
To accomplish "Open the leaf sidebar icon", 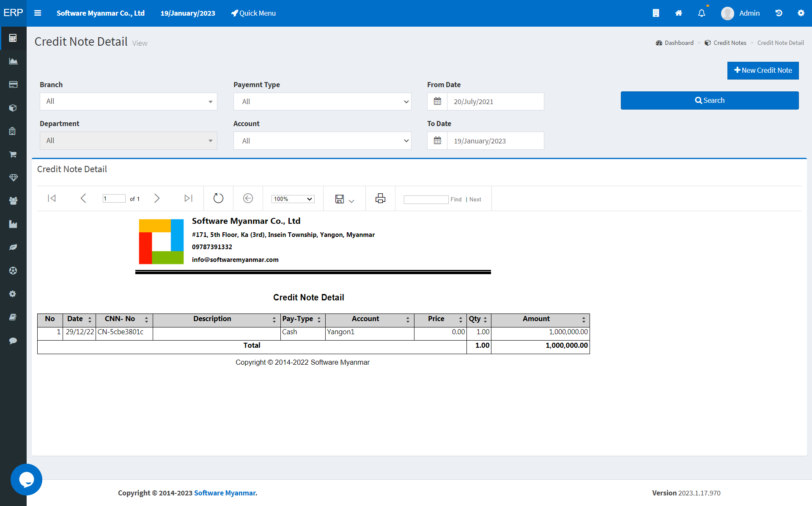I will pyautogui.click(x=13, y=247).
